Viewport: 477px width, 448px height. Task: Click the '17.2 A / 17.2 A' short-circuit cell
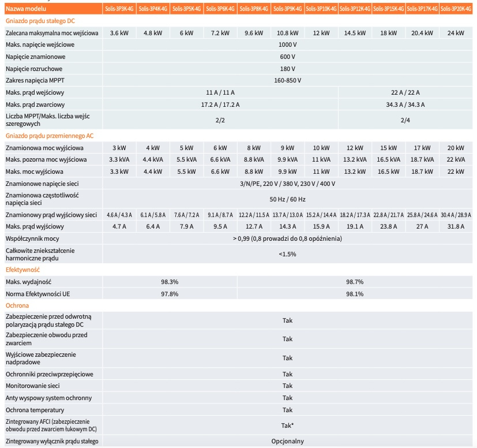pos(220,104)
